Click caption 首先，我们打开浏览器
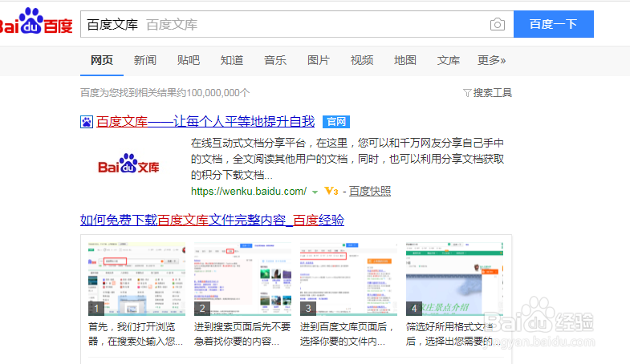This screenshot has width=630, height=364. [136, 334]
